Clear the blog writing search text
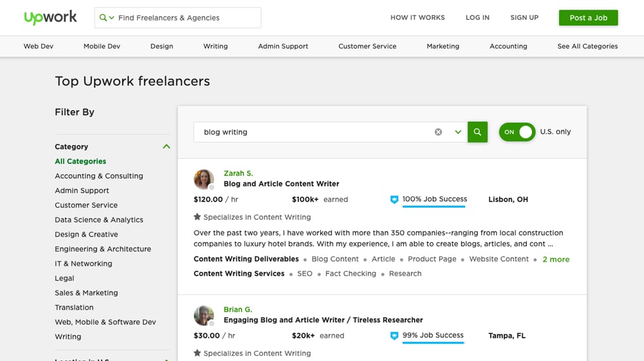 tap(438, 132)
